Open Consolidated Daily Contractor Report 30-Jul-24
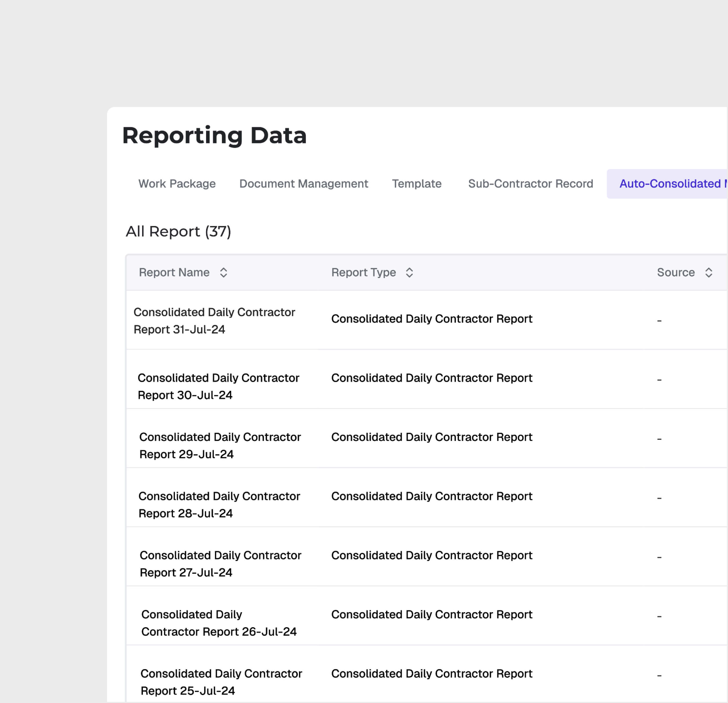 (x=218, y=386)
